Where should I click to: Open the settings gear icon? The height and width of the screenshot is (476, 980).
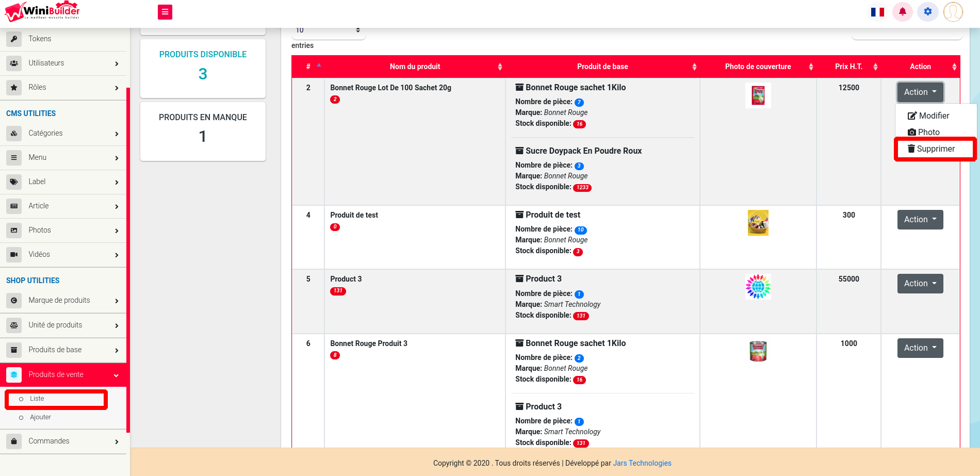tap(928, 11)
